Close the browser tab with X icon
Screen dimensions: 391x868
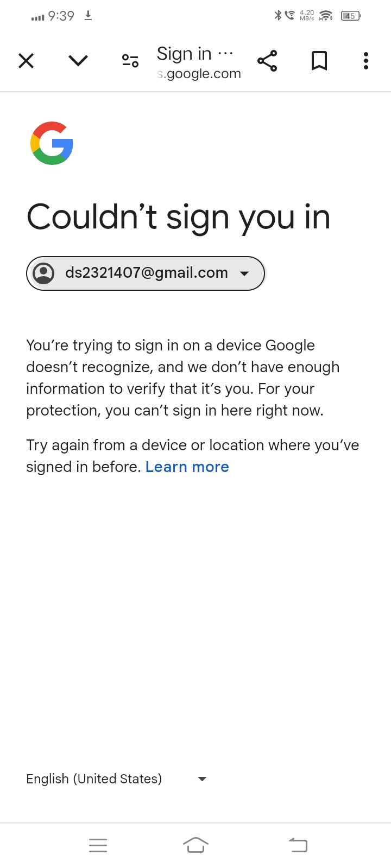point(26,61)
